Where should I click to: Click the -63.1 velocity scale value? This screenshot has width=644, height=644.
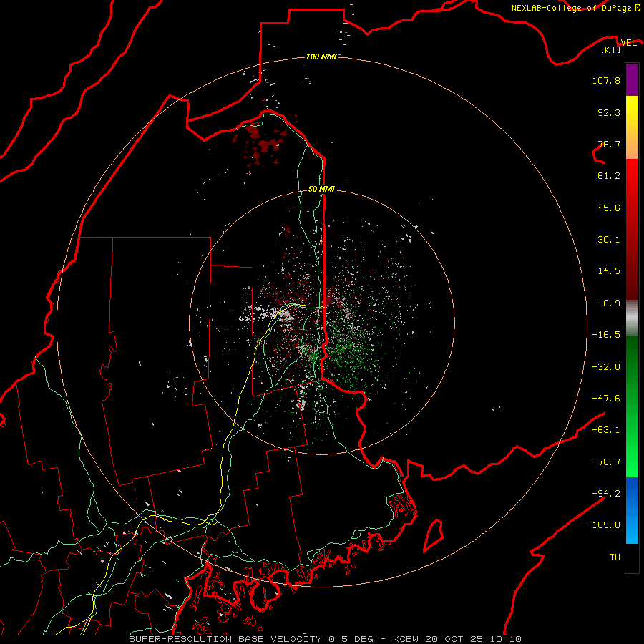point(606,430)
